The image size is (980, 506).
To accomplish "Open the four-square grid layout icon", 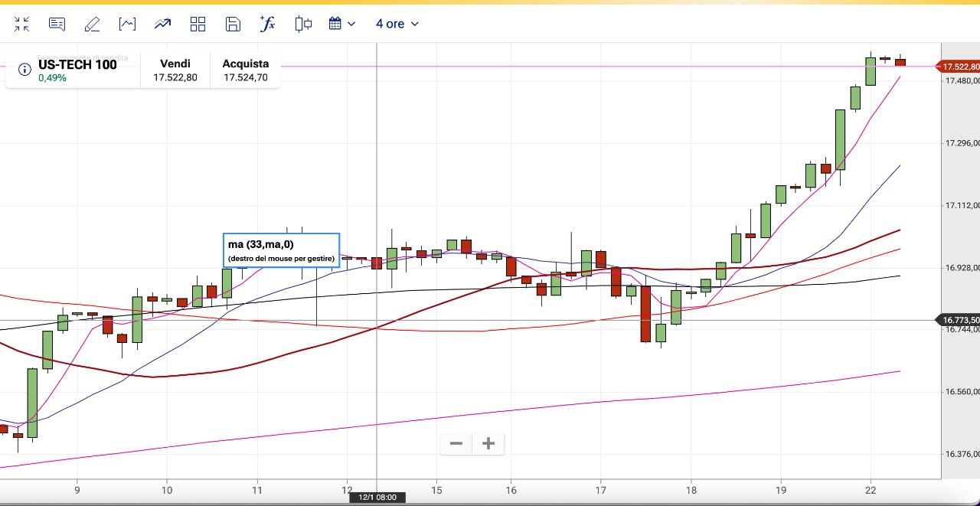I will coord(198,24).
